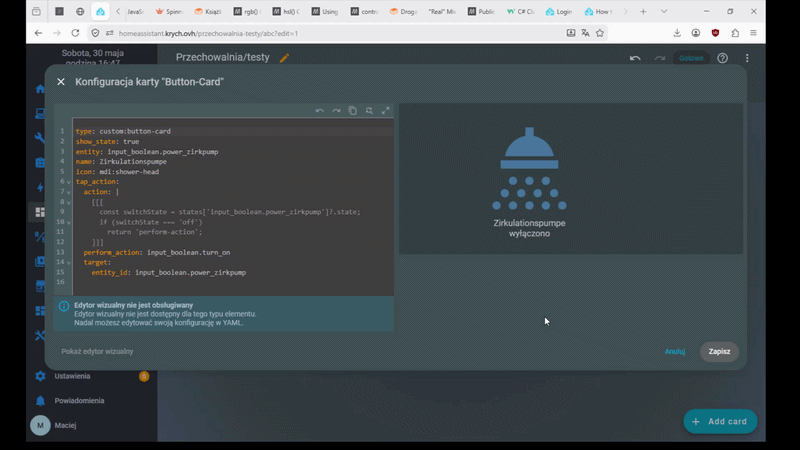
Task: Close the Button-Card configuration dialog
Action: tap(61, 82)
